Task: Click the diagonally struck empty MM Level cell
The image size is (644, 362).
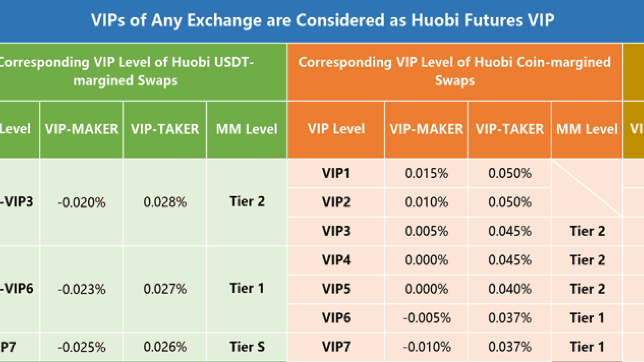Action: coord(587,188)
